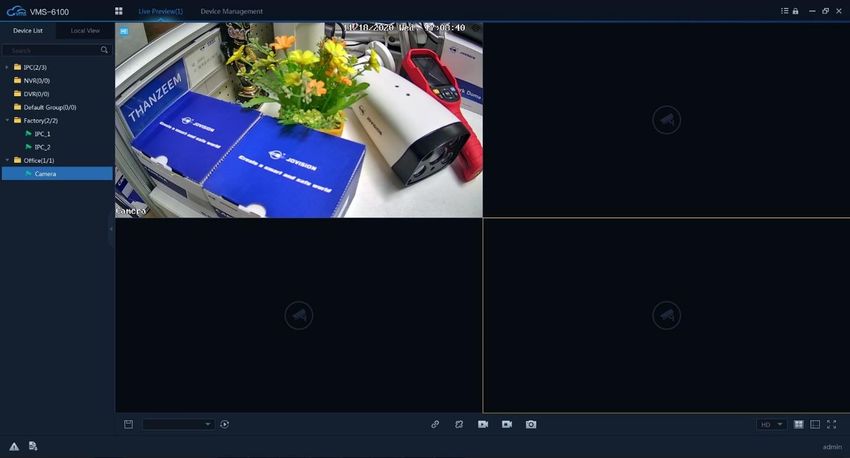Click the save view icon

(x=128, y=424)
